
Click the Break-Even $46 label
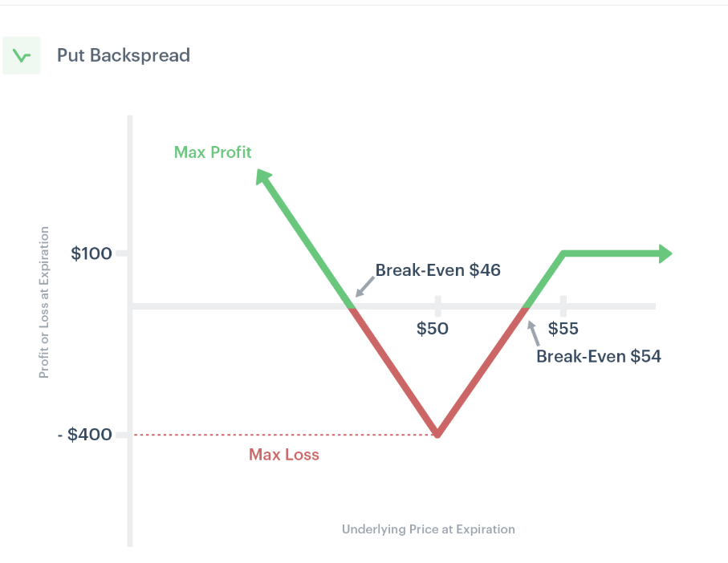[x=437, y=270]
